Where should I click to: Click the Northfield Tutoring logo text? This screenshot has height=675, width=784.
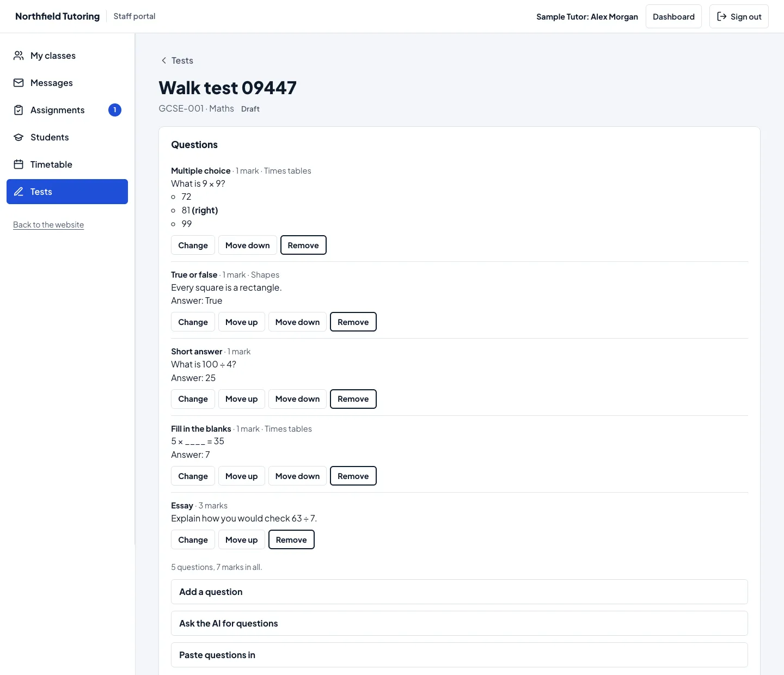tap(58, 16)
